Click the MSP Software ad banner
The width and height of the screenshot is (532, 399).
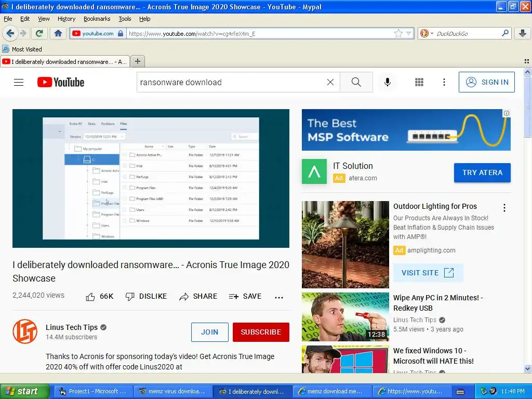point(406,129)
